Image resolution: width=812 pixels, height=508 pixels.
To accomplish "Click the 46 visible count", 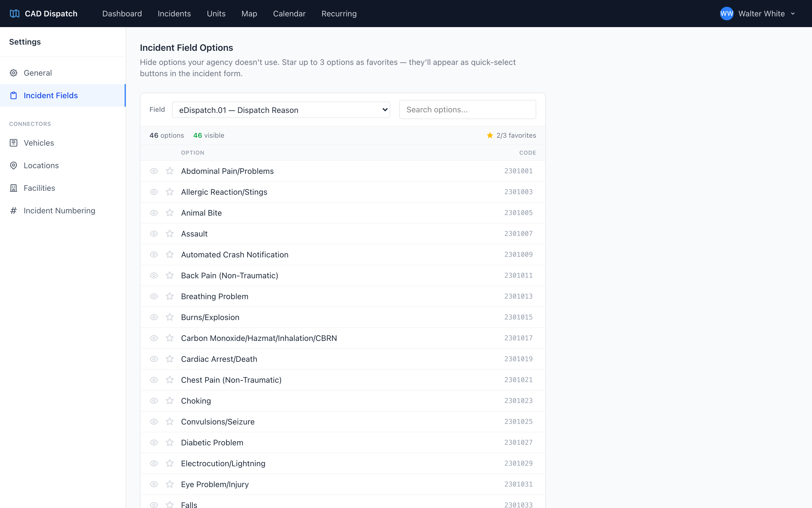I will [209, 135].
